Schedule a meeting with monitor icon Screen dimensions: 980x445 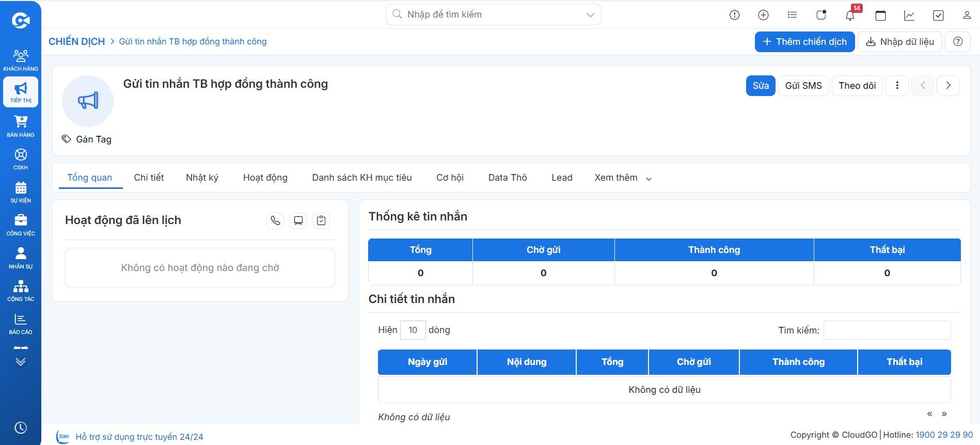tap(298, 221)
